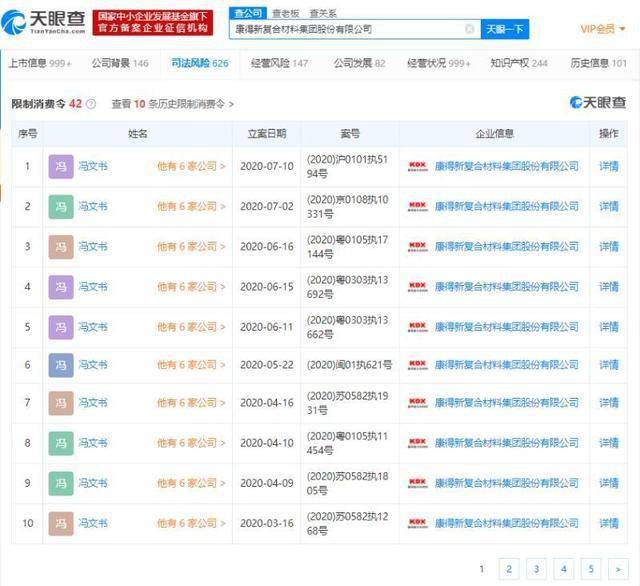This screenshot has width=640, height=586.
Task: Open 详情 for the 2020-07-10 case
Action: coord(609,166)
